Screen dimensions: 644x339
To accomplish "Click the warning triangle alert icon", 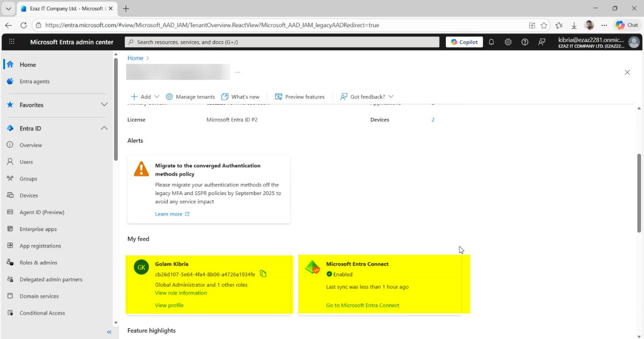I will 141,169.
